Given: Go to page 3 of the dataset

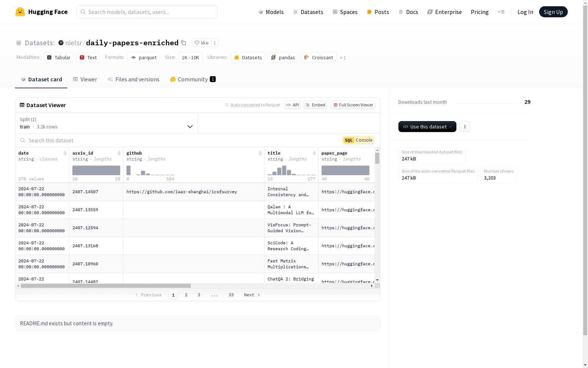Looking at the screenshot, I should (199, 295).
